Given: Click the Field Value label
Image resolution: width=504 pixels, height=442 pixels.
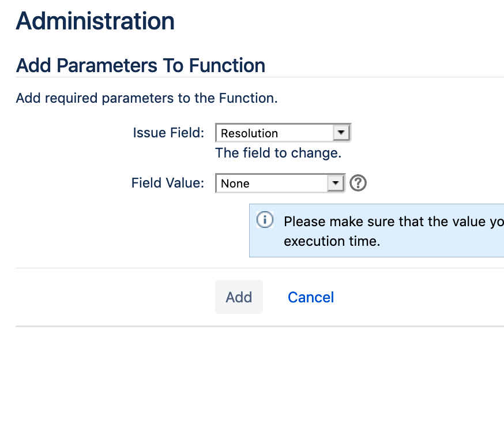Looking at the screenshot, I should click(x=168, y=183).
